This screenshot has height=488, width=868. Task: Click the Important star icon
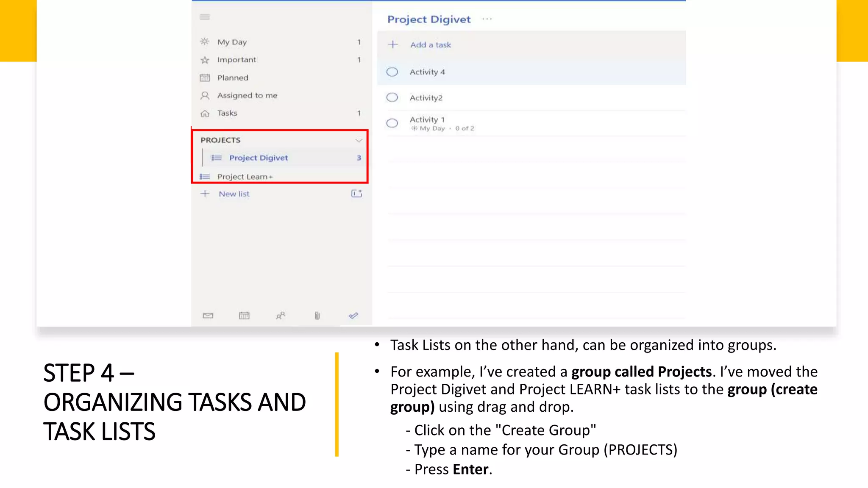205,60
